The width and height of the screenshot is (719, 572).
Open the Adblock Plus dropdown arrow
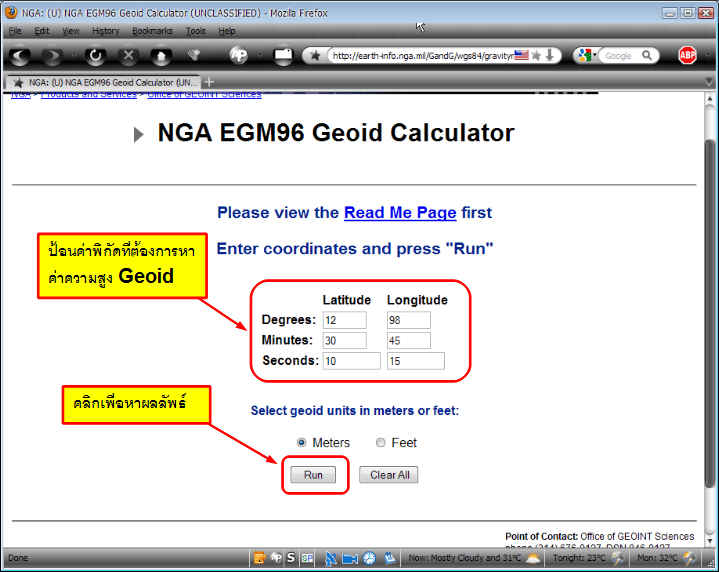708,56
